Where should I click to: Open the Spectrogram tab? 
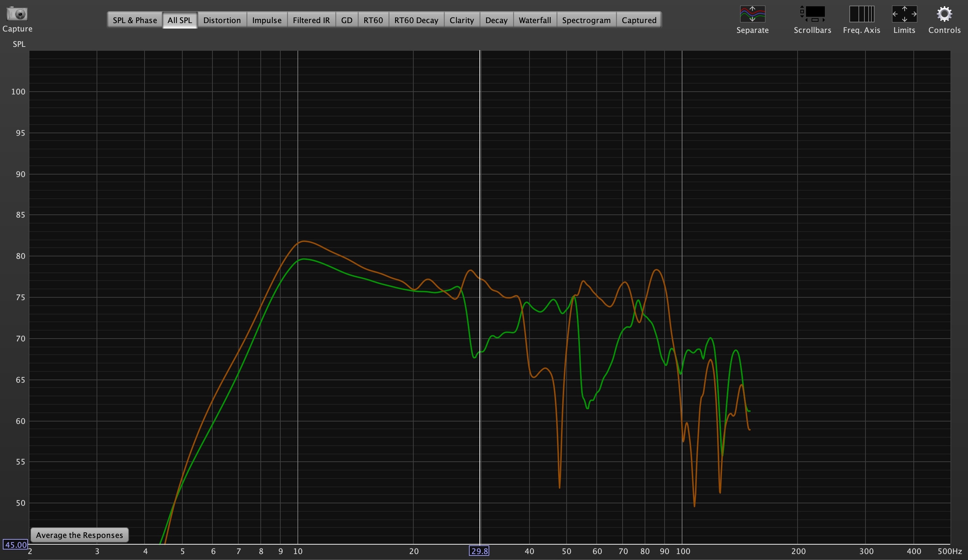tap(586, 20)
